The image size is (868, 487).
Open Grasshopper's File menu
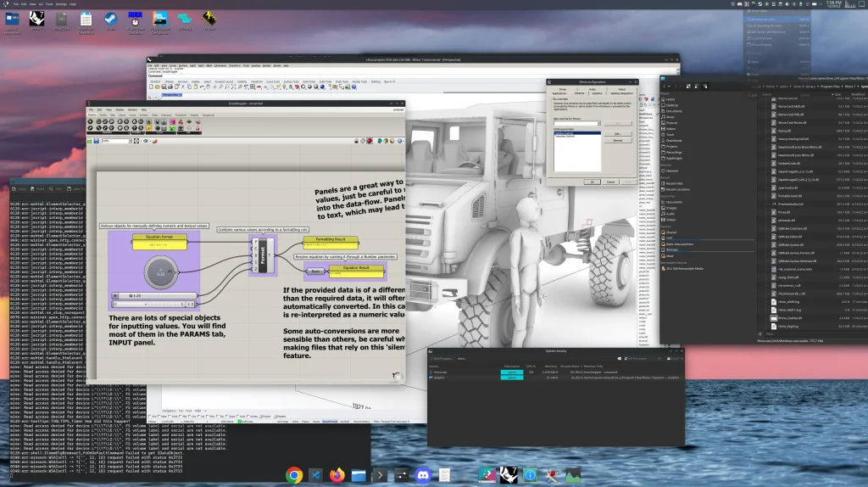[91, 109]
